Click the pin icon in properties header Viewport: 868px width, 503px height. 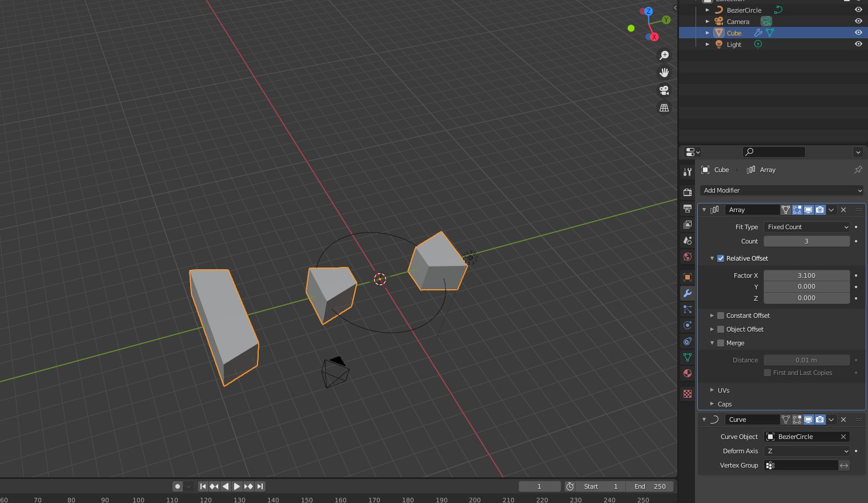[x=858, y=170]
